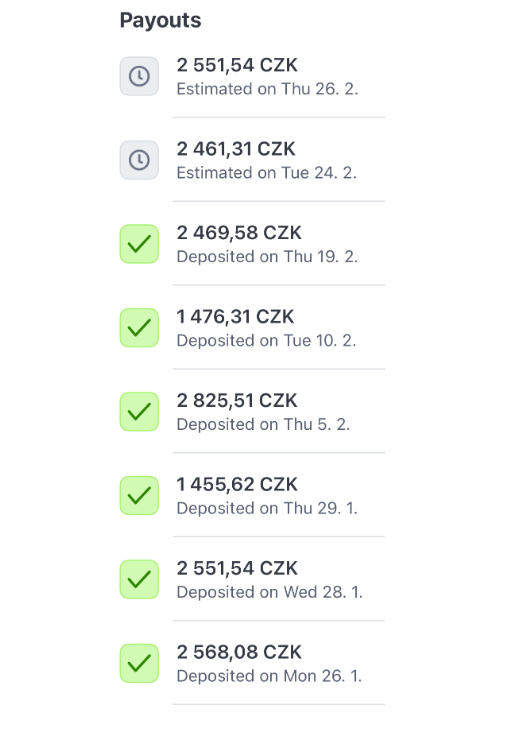Open the 2 469,58 CZK deposited payout
520x734 pixels.
(252, 244)
